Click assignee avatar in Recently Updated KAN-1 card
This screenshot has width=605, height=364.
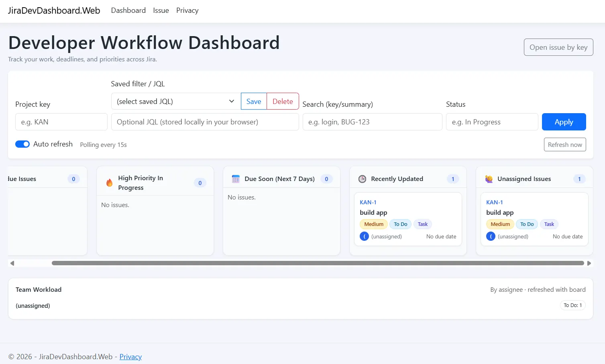(364, 236)
